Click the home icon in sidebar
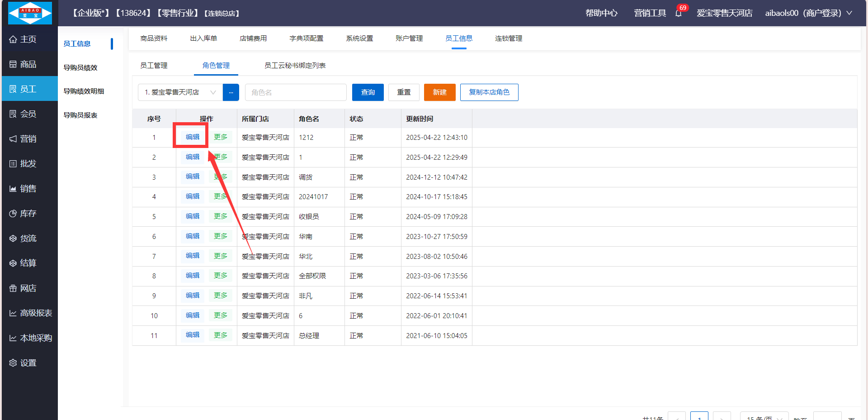 [13, 39]
